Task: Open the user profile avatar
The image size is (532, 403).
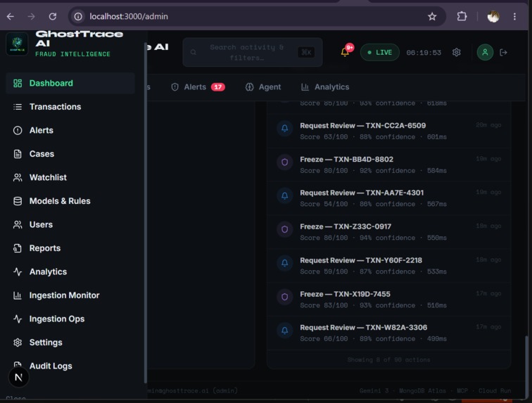Action: point(485,52)
